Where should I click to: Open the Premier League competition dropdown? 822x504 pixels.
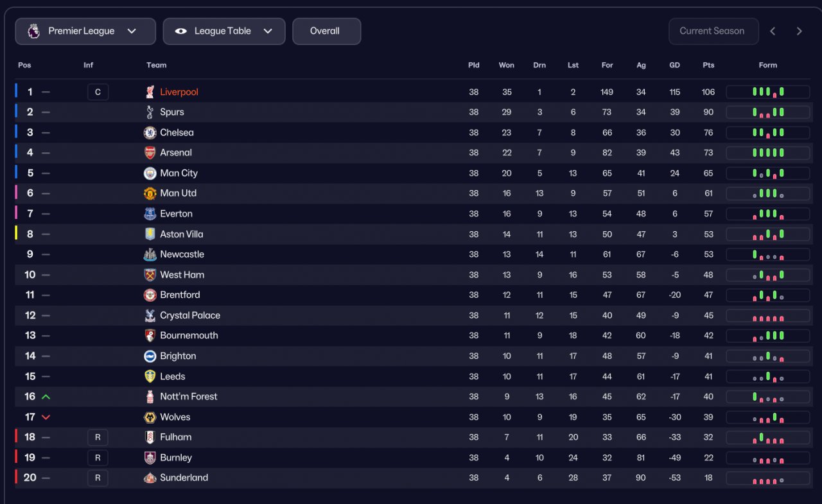pos(85,31)
